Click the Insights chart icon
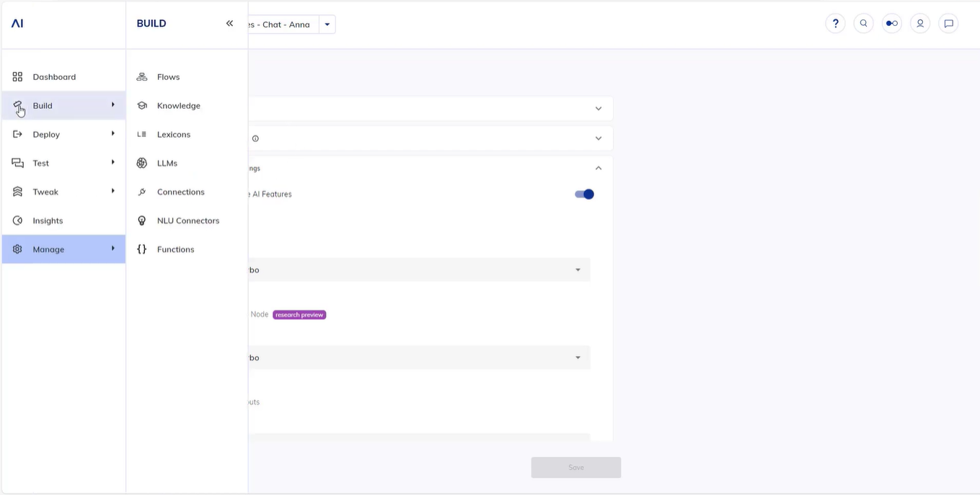The height and width of the screenshot is (495, 980). coord(17,220)
